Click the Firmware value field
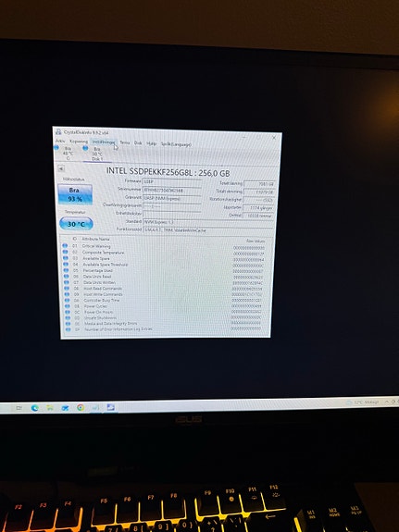Screen dimensions: 399x532 [172, 182]
